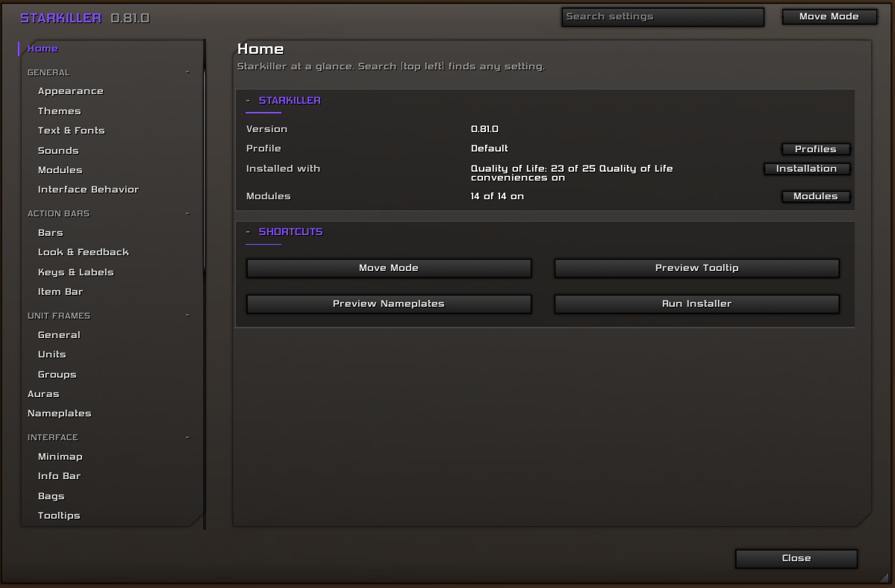Screen dimensions: 895x588
Task: Open Interface Behavior settings
Action: click(x=89, y=190)
